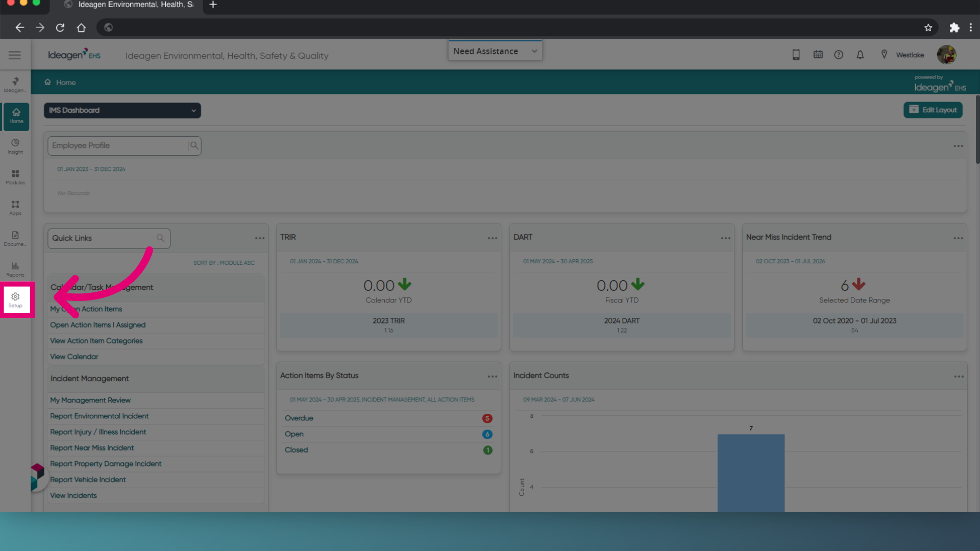Click the page vertical scrollbar
The image size is (980, 551).
[977, 130]
